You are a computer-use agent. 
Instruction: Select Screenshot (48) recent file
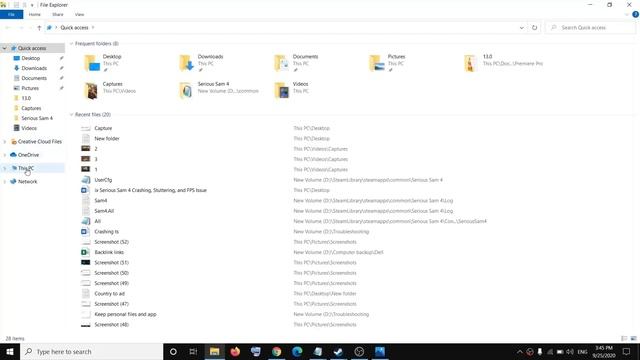coord(111,325)
